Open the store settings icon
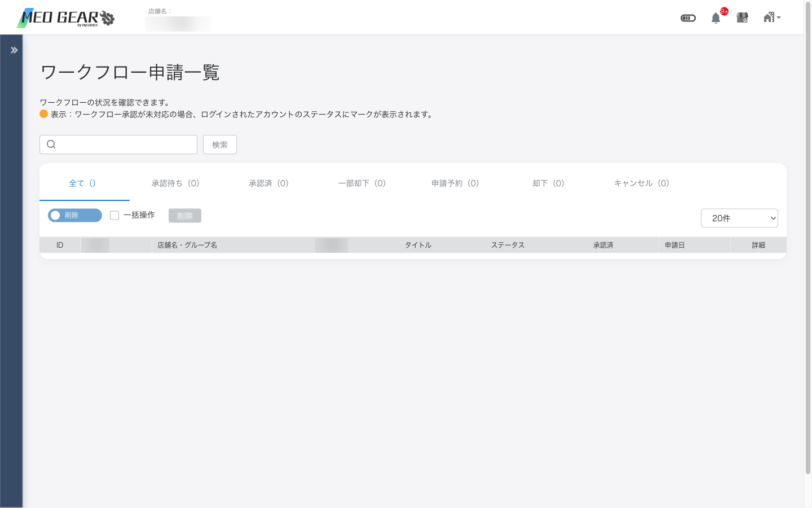 743,18
